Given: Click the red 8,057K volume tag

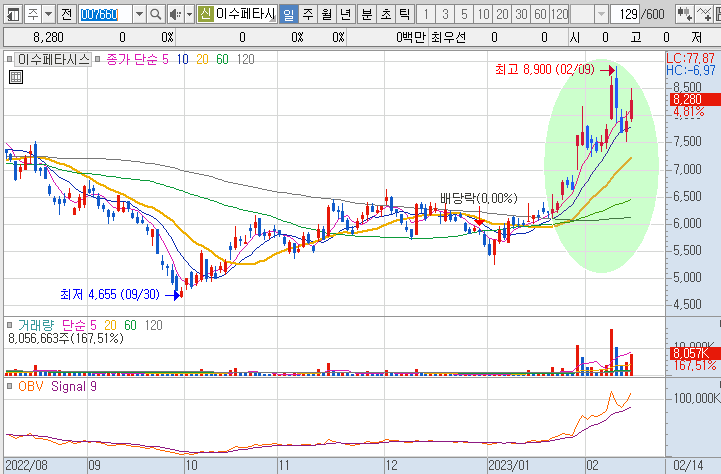Looking at the screenshot, I should (695, 353).
